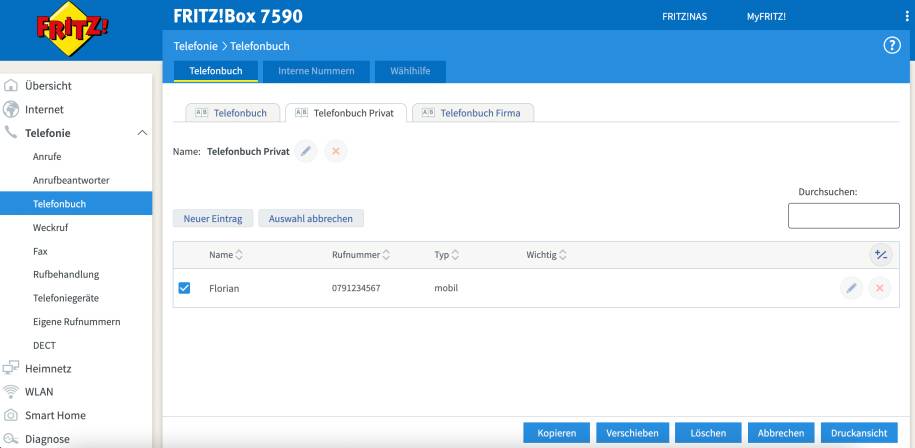915x448 pixels.
Task: Click the address book icon on Telefonbuch tab
Action: point(201,113)
